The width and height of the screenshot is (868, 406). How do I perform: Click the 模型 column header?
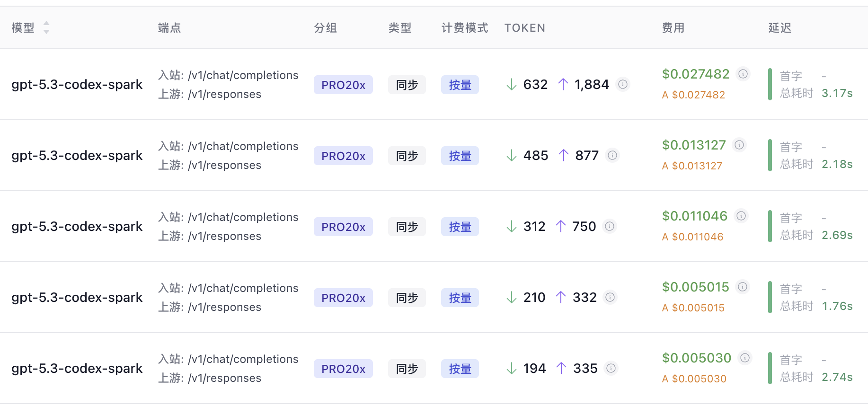[x=23, y=28]
